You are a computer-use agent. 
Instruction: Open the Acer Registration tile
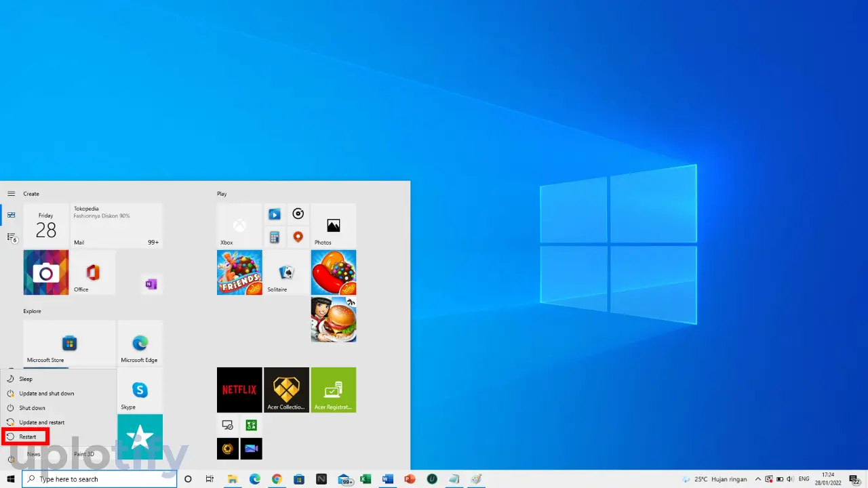click(334, 390)
